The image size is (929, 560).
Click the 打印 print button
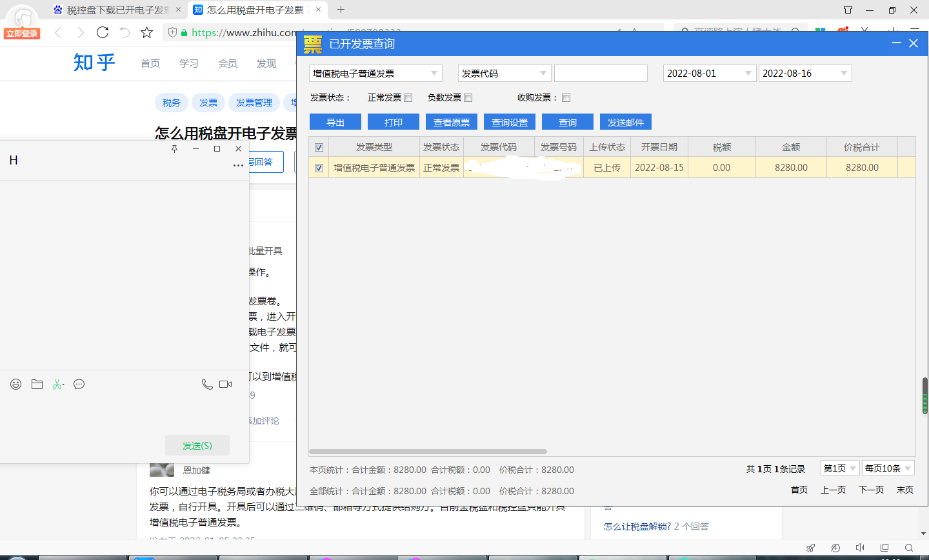394,122
